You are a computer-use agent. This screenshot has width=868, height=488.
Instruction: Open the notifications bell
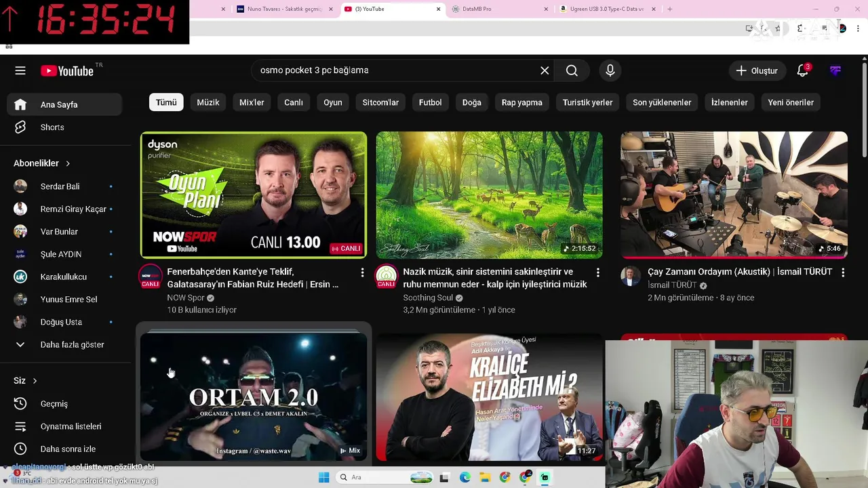pyautogui.click(x=803, y=70)
